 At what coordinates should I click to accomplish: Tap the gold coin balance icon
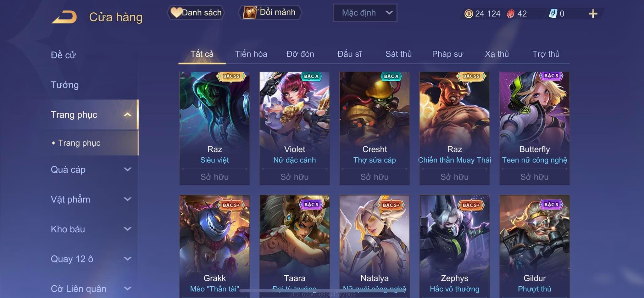pyautogui.click(x=469, y=14)
